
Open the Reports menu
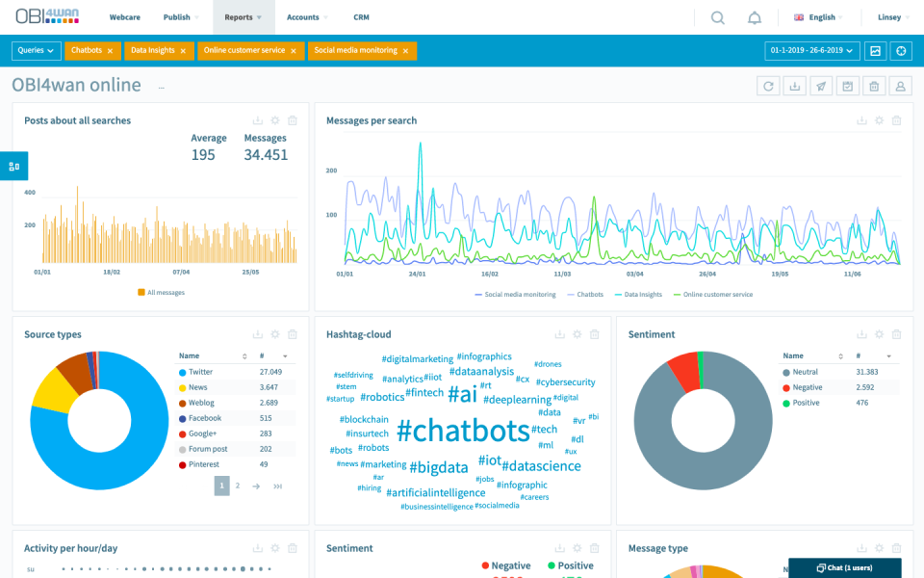pyautogui.click(x=241, y=16)
